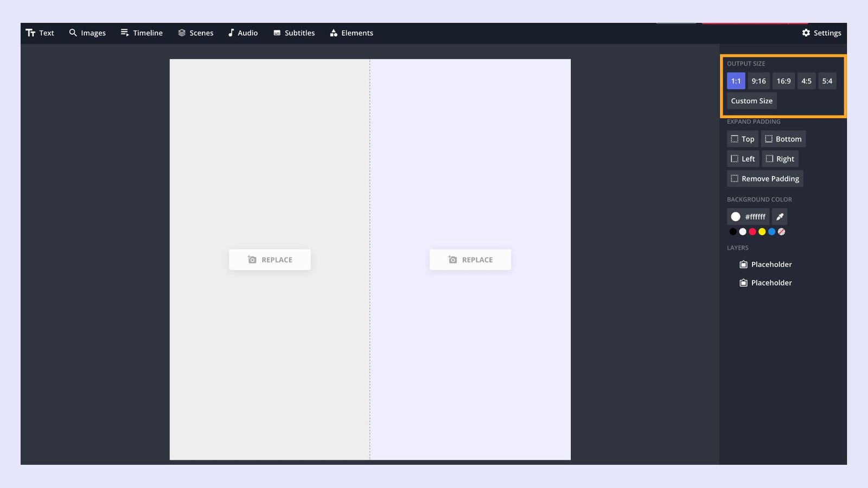
Task: Open Custom Size options
Action: [751, 100]
